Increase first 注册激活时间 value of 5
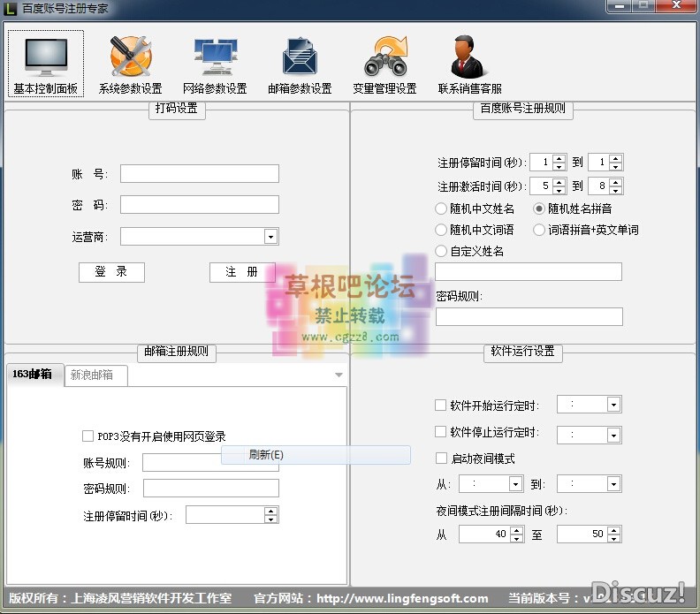Image resolution: width=700 pixels, height=614 pixels. pos(559,182)
